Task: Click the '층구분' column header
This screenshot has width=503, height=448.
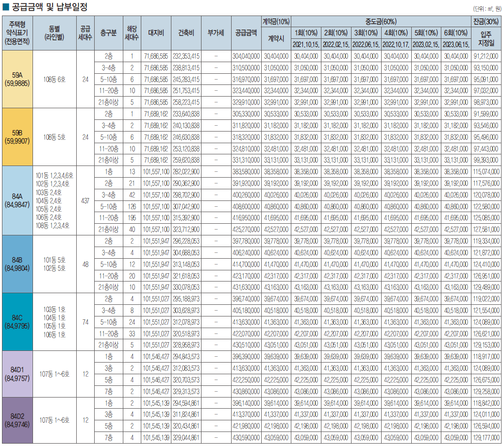Action: coord(108,33)
